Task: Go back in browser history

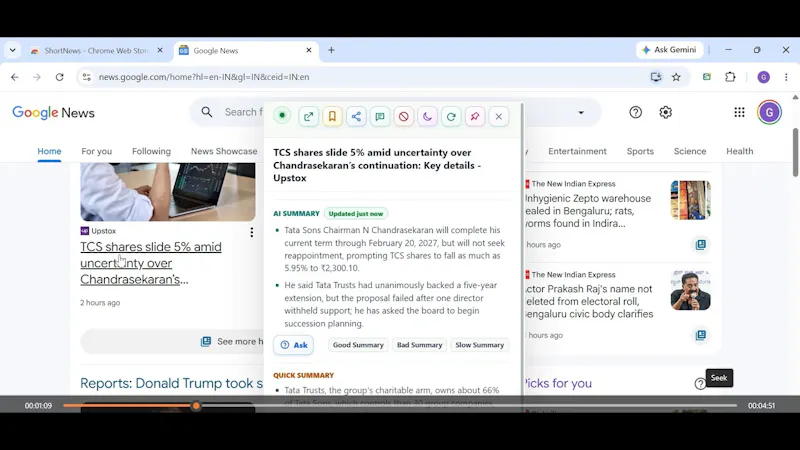Action: pos(15,77)
